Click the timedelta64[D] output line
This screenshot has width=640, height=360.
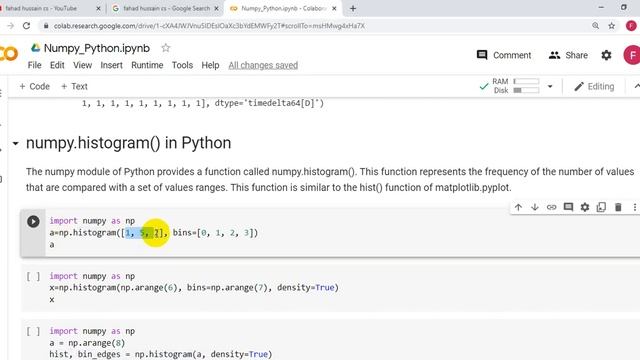pyautogui.click(x=202, y=103)
